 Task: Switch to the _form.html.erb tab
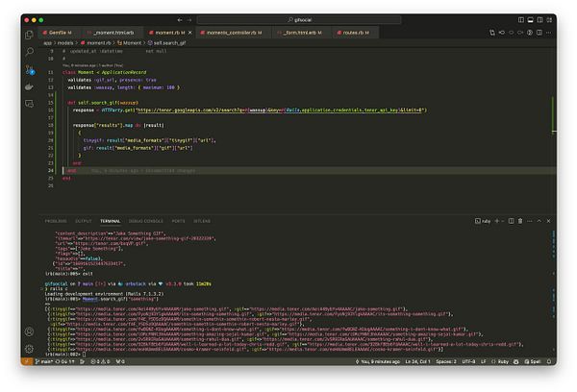[301, 33]
